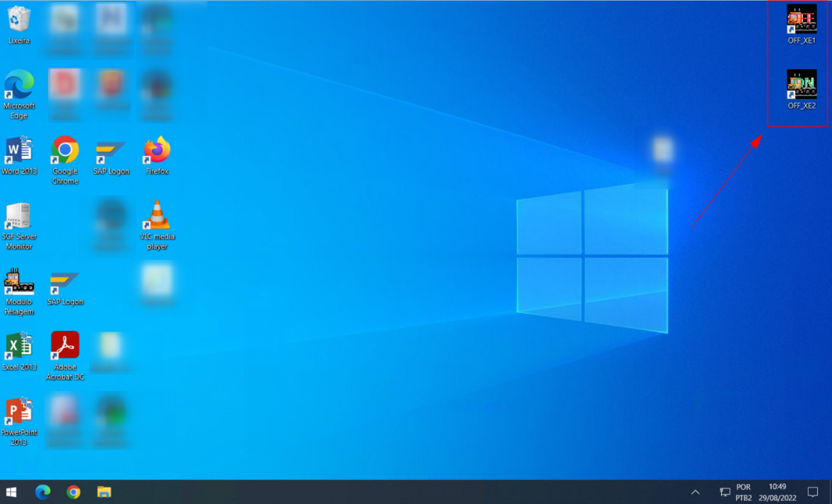This screenshot has height=504, width=832.
Task: Open the Lixeira recycle bin icon
Action: (x=19, y=25)
